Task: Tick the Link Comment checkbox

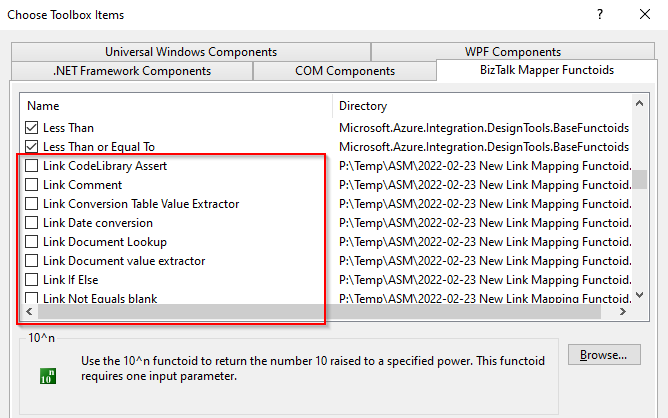Action: pyautogui.click(x=32, y=185)
